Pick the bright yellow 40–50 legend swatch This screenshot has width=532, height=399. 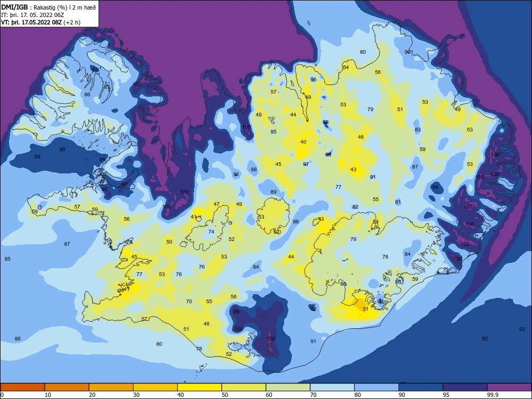[199, 387]
